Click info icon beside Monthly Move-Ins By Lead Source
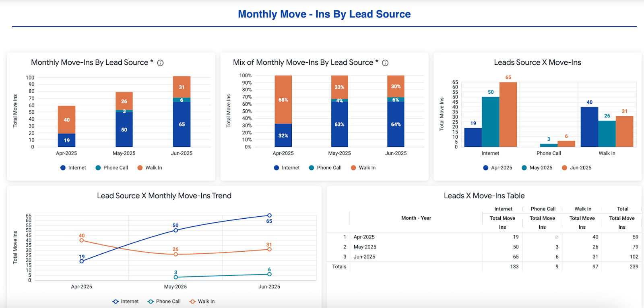Screen dimensions: 644x308 [x=160, y=63]
